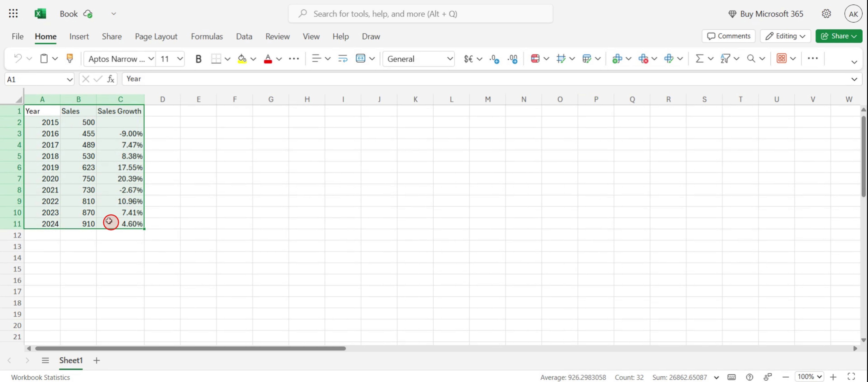
Task: Expand the Name Box dropdown arrow
Action: tap(70, 80)
